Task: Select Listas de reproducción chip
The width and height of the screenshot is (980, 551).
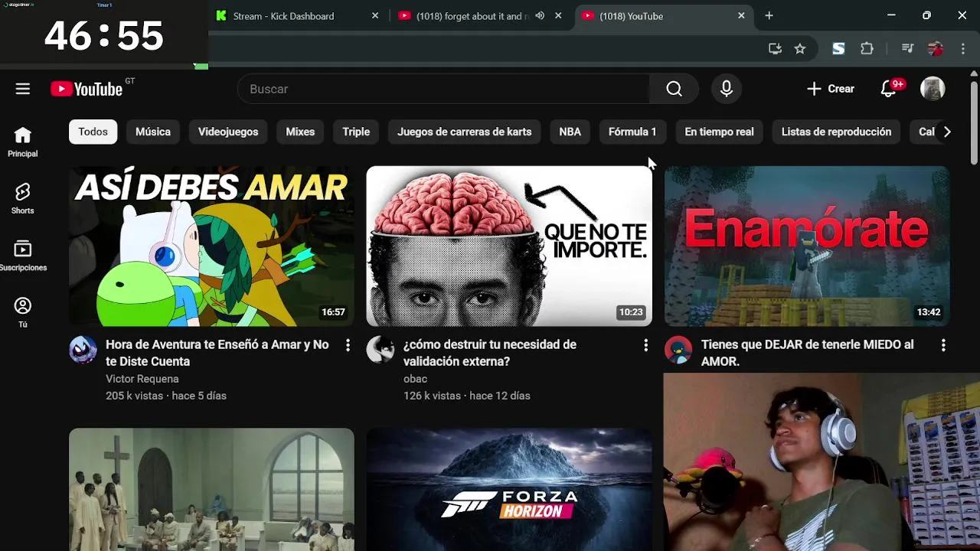Action: [836, 132]
